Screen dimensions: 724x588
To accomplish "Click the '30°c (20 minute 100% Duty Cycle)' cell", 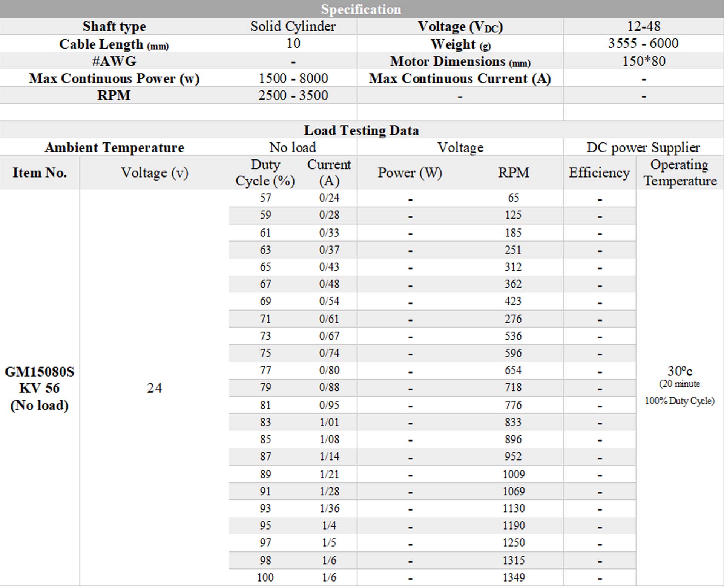I will 680,385.
